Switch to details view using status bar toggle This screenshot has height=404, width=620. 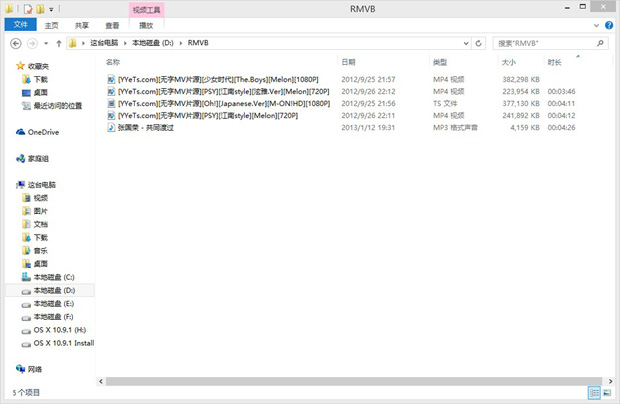tap(594, 394)
